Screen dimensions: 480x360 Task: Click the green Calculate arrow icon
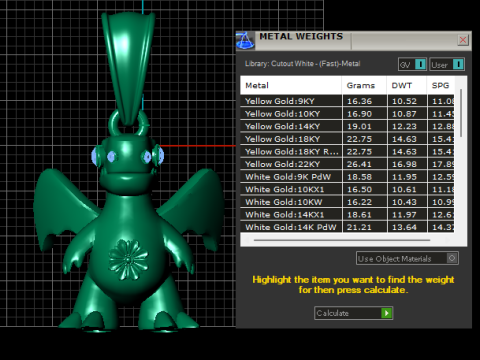386,313
